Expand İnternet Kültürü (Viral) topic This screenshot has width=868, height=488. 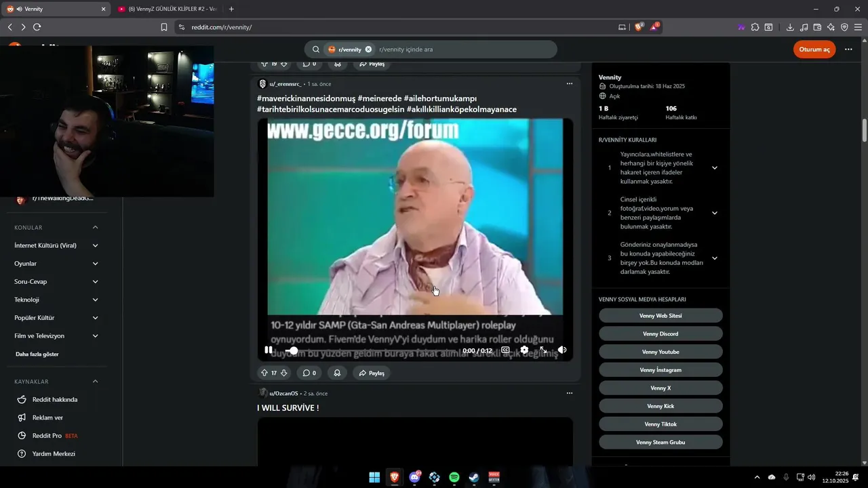pyautogui.click(x=95, y=245)
